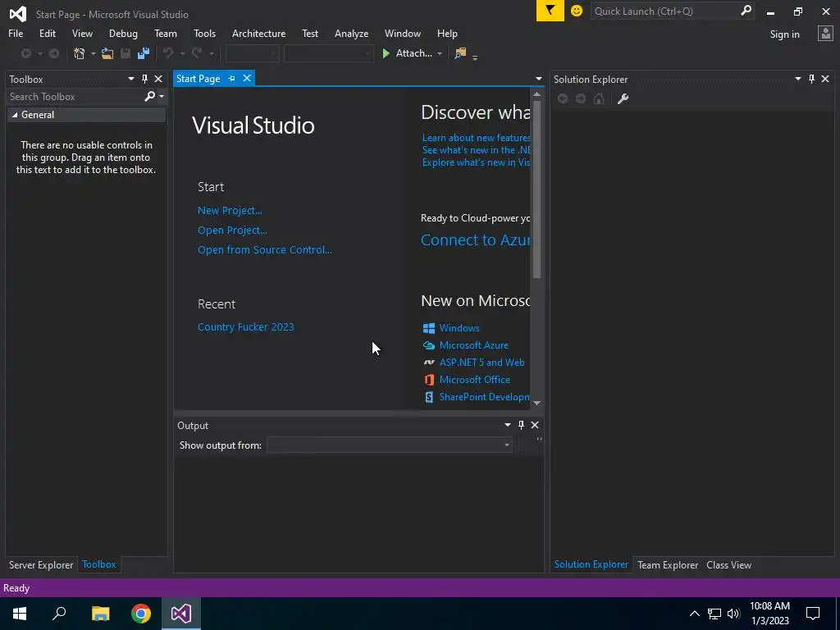
Task: Toggle the Toolbox panel auto-hide pin
Action: click(x=144, y=80)
